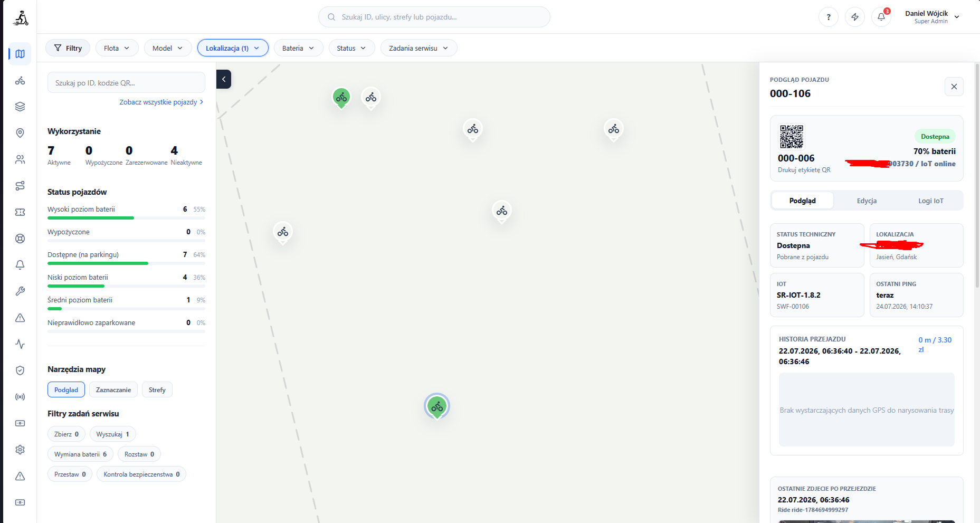Select the Zaznaczanie map tool
This screenshot has width=980, height=523.
point(113,389)
